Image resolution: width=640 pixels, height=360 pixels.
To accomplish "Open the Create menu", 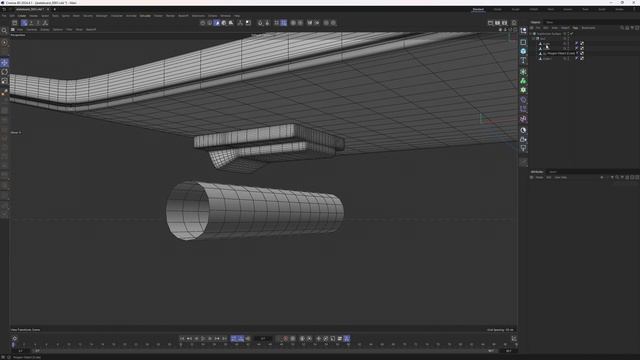I will [x=22, y=16].
